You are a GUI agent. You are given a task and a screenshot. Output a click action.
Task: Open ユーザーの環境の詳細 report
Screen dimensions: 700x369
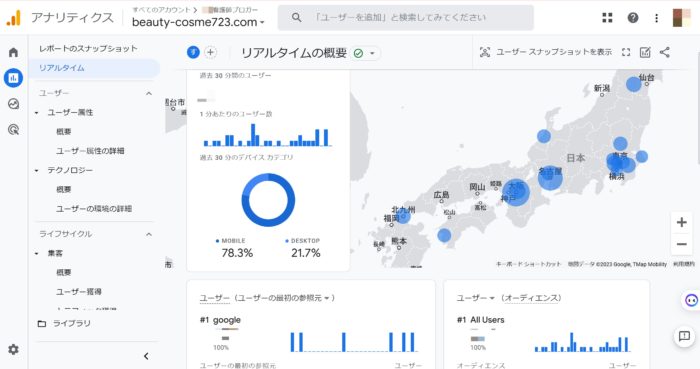coord(94,208)
